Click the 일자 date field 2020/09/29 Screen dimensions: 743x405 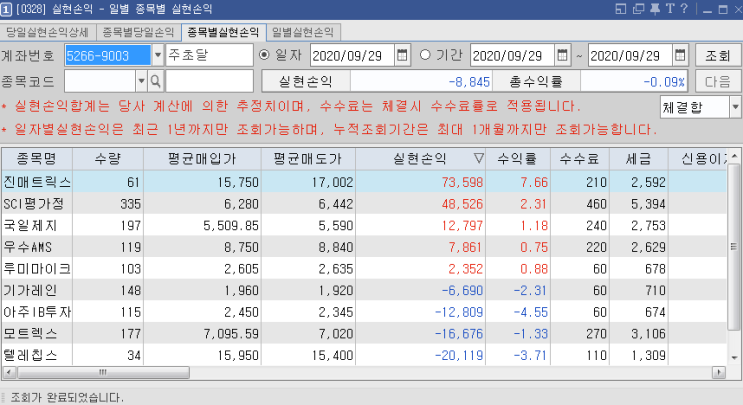pos(352,55)
